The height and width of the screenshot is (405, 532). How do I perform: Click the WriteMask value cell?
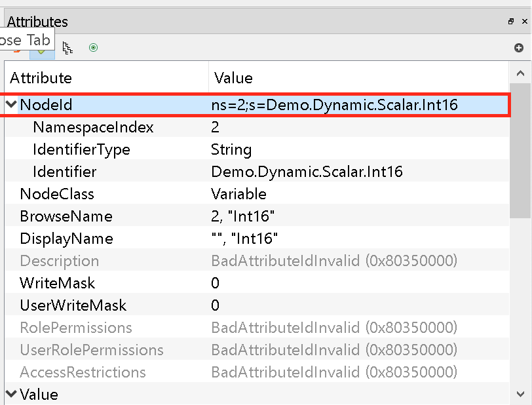pyautogui.click(x=358, y=283)
